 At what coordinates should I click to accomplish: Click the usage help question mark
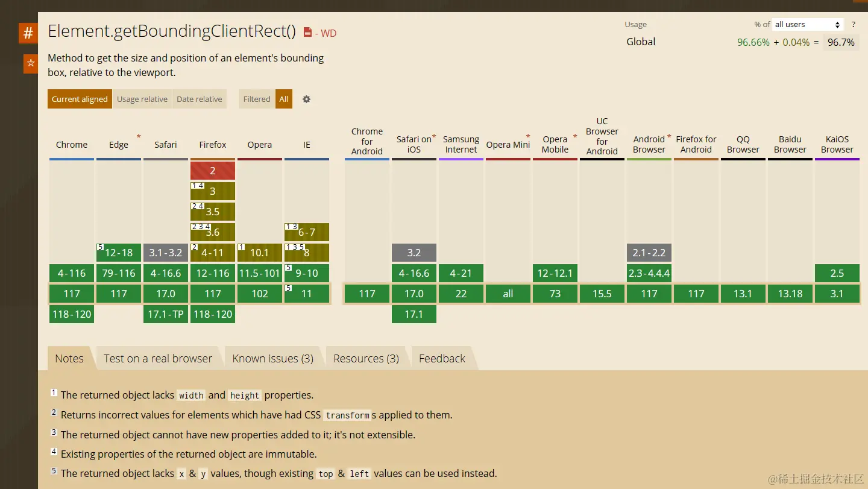coord(853,25)
